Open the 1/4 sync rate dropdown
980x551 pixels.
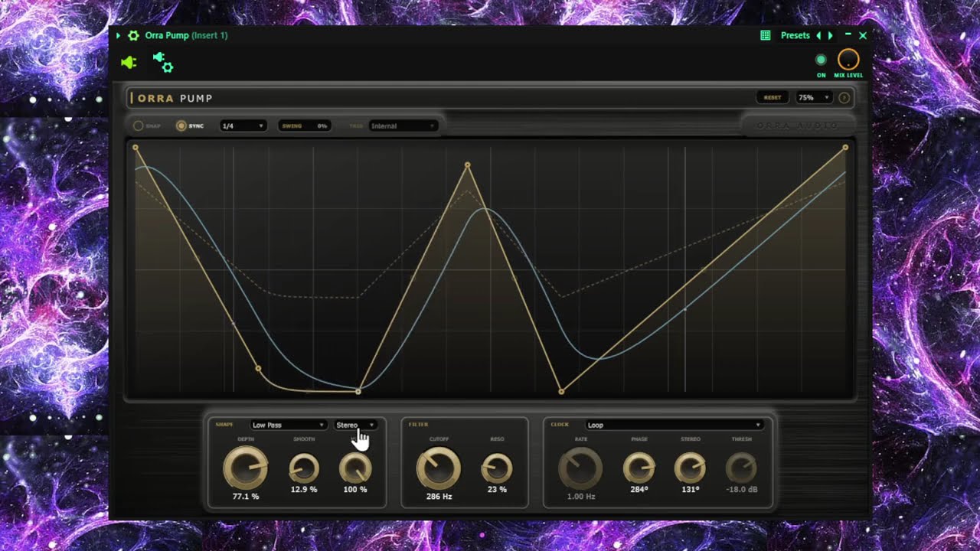(243, 126)
